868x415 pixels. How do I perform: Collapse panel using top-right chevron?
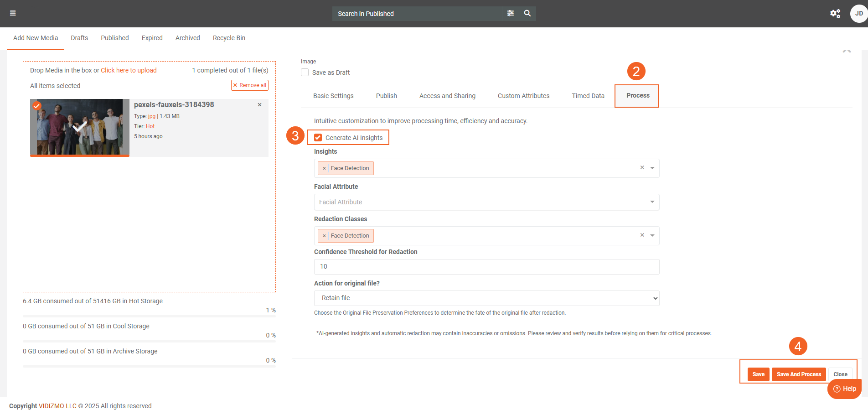pyautogui.click(x=847, y=52)
